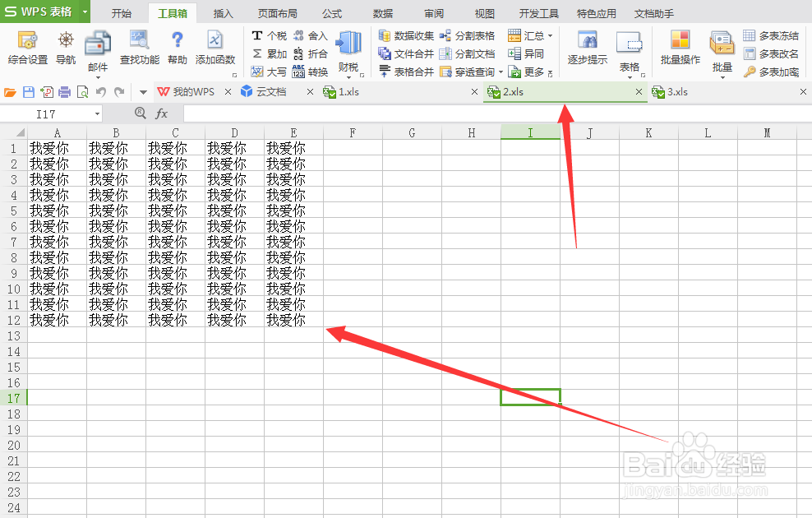This screenshot has width=812, height=518.
Task: Click the 大写 uppercase tool
Action: [x=269, y=72]
